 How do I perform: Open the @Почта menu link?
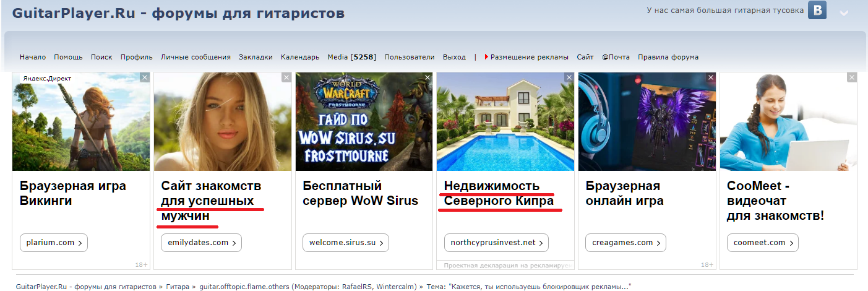(616, 57)
